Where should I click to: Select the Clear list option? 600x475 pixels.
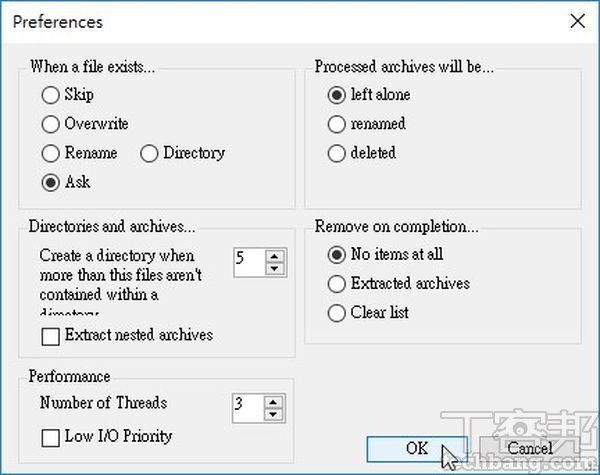[x=337, y=313]
